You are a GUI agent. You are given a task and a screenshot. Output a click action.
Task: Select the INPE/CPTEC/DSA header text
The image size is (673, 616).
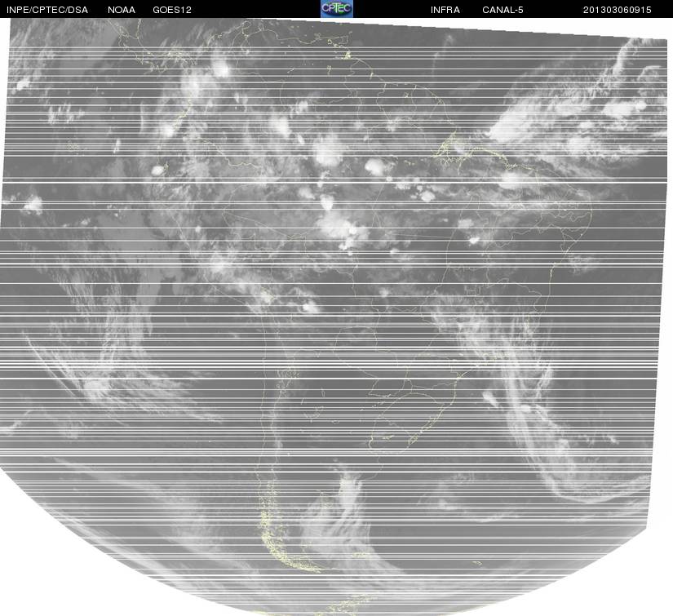(x=47, y=10)
